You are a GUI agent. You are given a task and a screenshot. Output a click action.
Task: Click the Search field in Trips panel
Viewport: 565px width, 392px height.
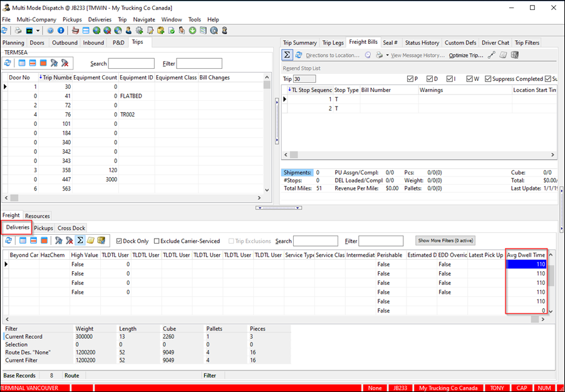[131, 64]
